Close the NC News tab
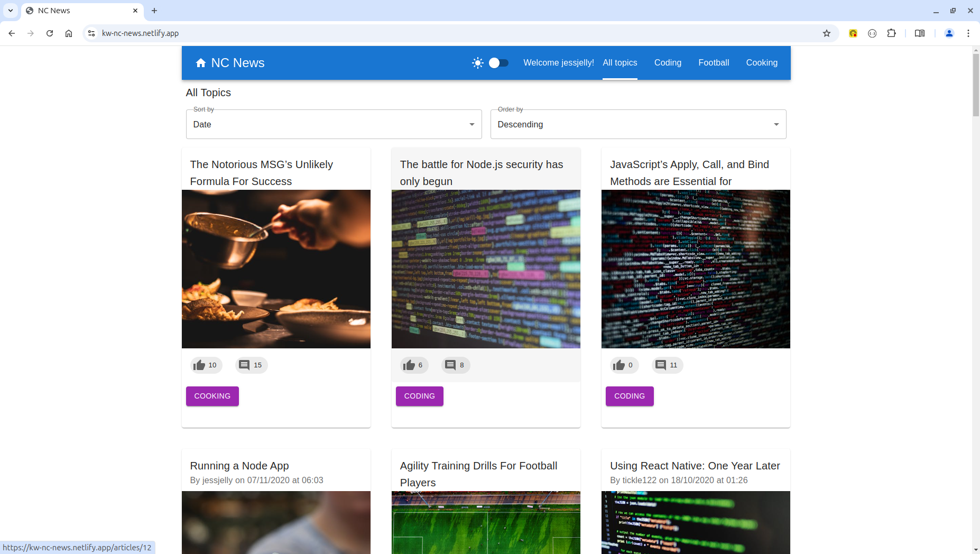Viewport: 980px width, 554px height. pyautogui.click(x=135, y=11)
